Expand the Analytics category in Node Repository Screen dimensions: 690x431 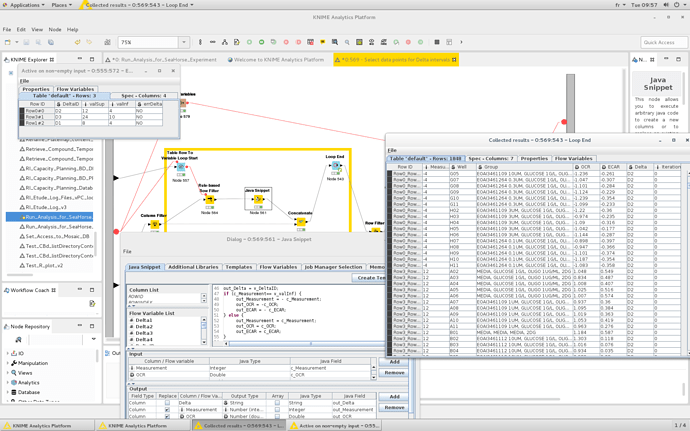[x=7, y=382]
